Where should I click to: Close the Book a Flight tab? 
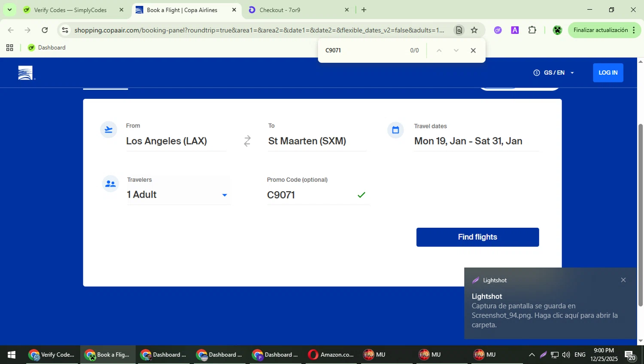234,10
